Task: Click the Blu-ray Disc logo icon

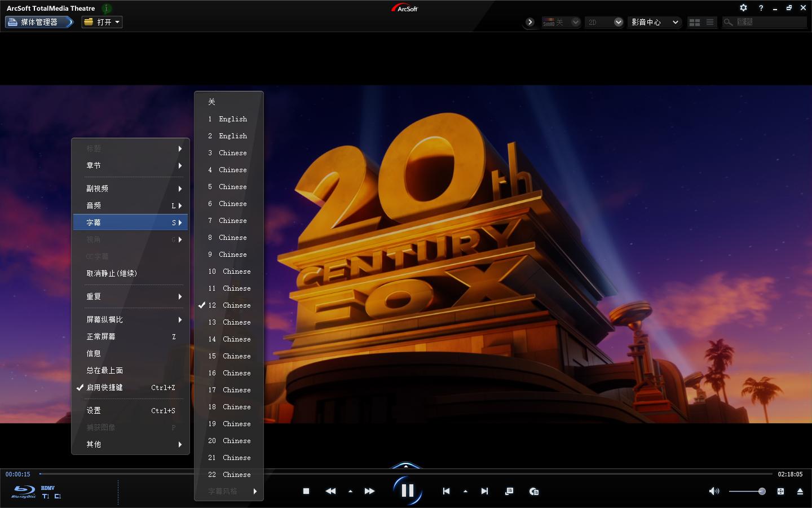Action: pos(24,491)
